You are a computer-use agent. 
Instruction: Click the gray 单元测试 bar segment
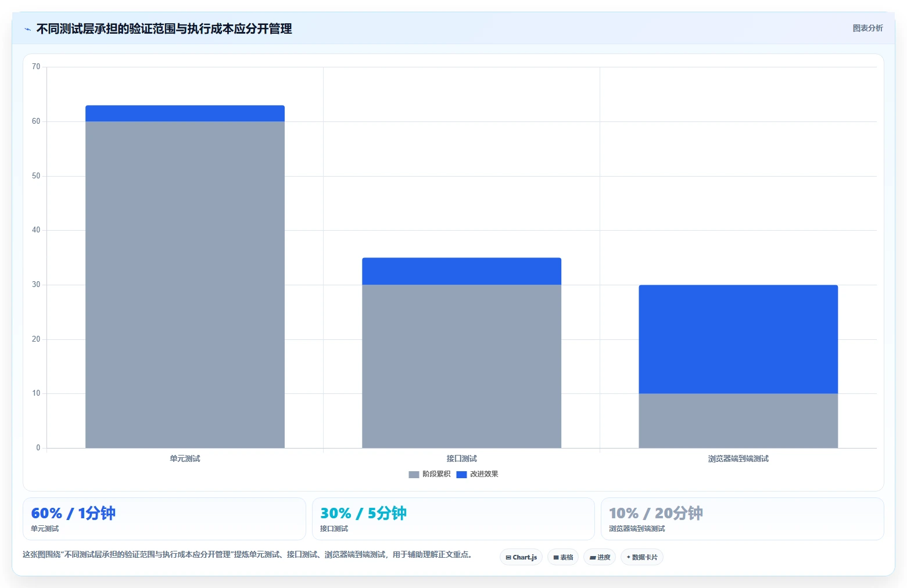click(x=185, y=285)
